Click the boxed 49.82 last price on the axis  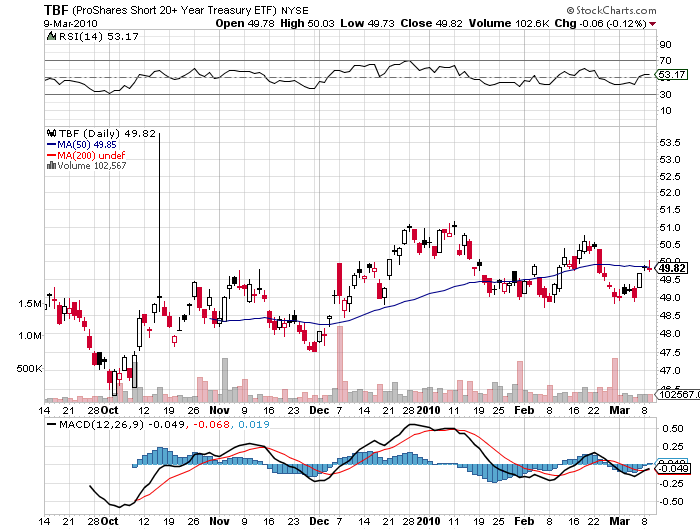[672, 268]
